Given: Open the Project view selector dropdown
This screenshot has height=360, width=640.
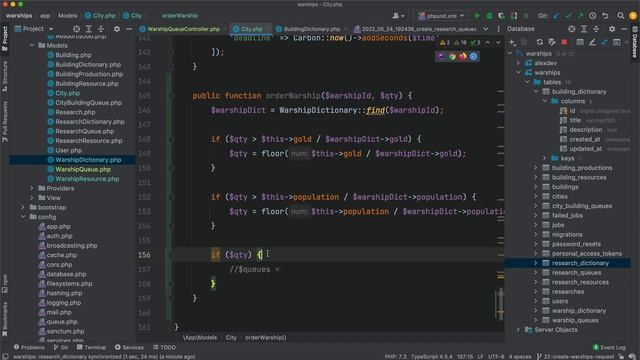Looking at the screenshot, I should pyautogui.click(x=34, y=29).
